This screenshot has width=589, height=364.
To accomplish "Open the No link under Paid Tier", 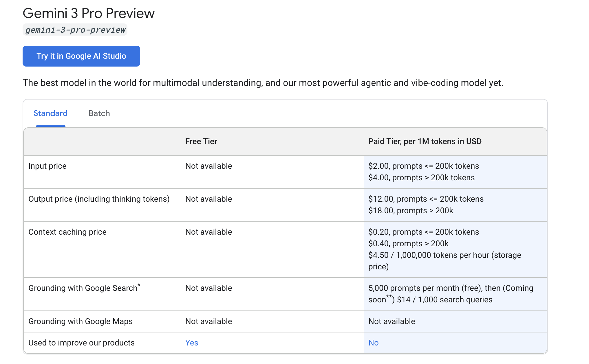I will [x=373, y=343].
